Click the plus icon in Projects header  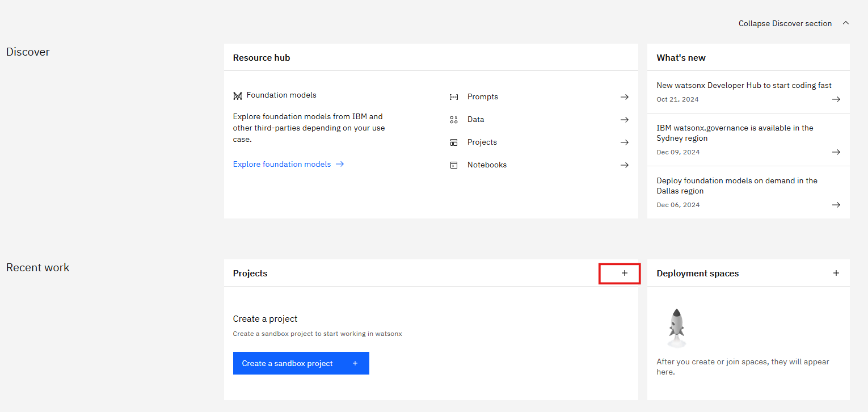[x=624, y=273]
